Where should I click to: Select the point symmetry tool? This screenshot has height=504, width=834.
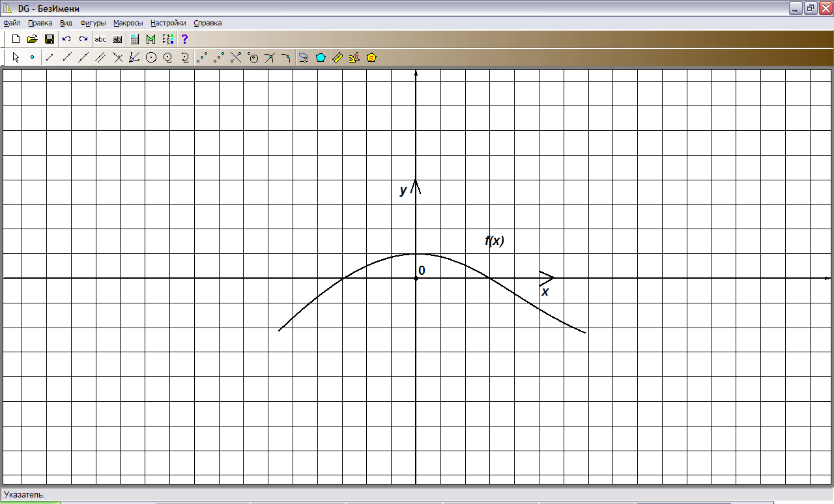(x=220, y=57)
